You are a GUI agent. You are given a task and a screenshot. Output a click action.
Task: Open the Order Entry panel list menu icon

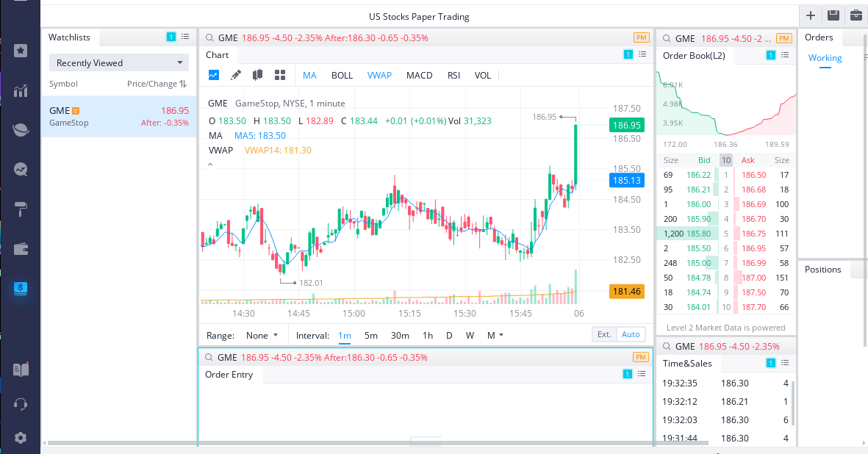pos(642,374)
